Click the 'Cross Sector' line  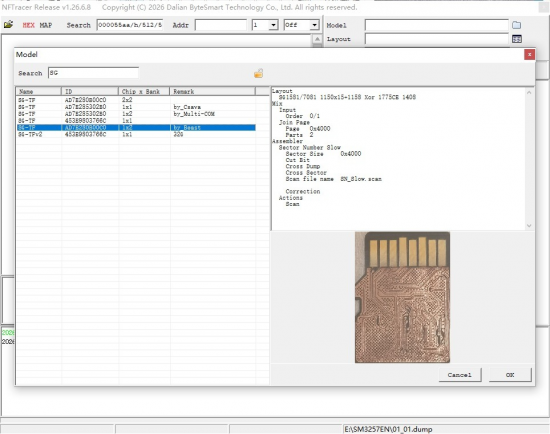tap(306, 173)
